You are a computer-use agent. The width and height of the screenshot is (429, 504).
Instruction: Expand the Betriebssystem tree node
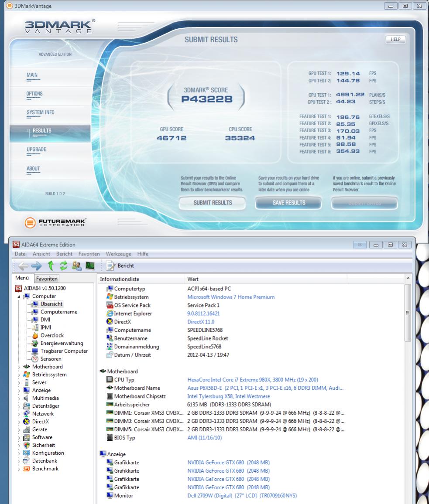pos(19,375)
